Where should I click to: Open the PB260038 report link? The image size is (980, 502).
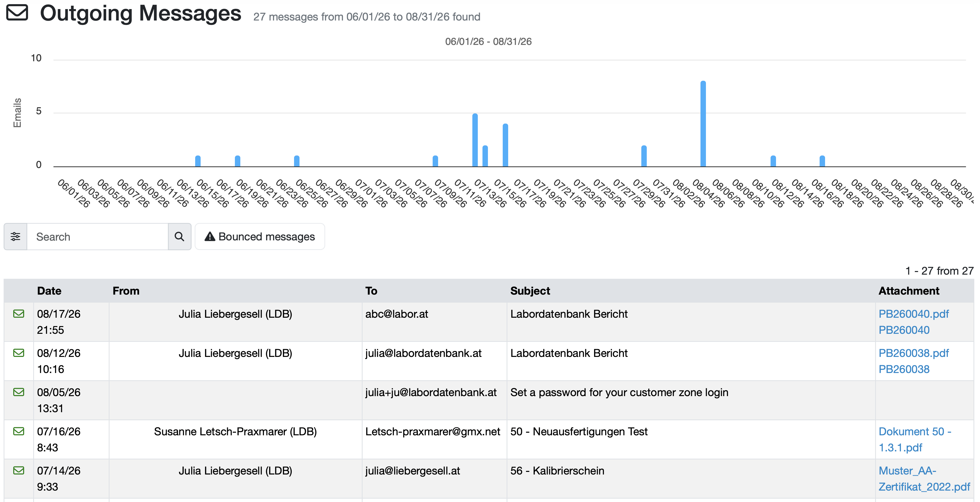904,369
